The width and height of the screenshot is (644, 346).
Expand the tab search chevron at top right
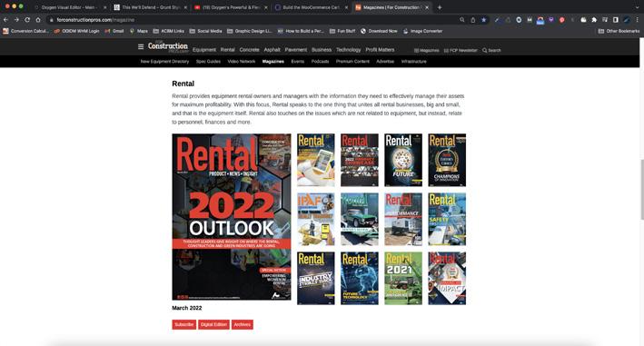tap(637, 7)
